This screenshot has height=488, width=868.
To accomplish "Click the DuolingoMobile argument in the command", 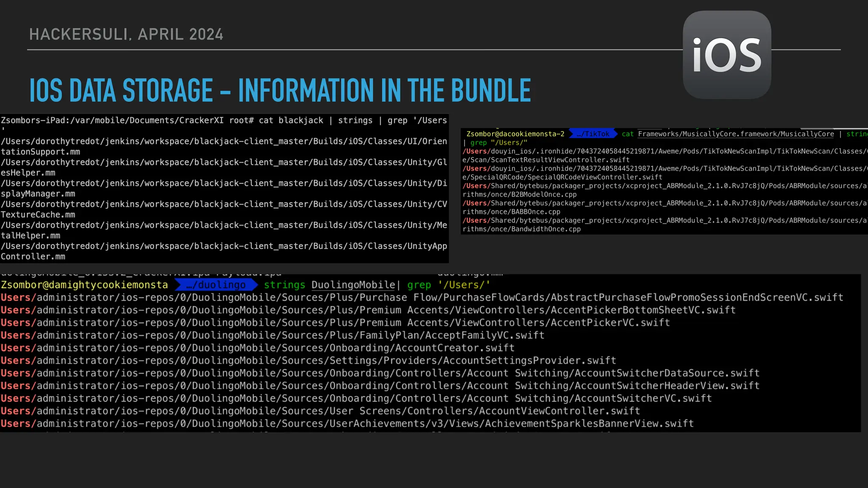I will (353, 285).
